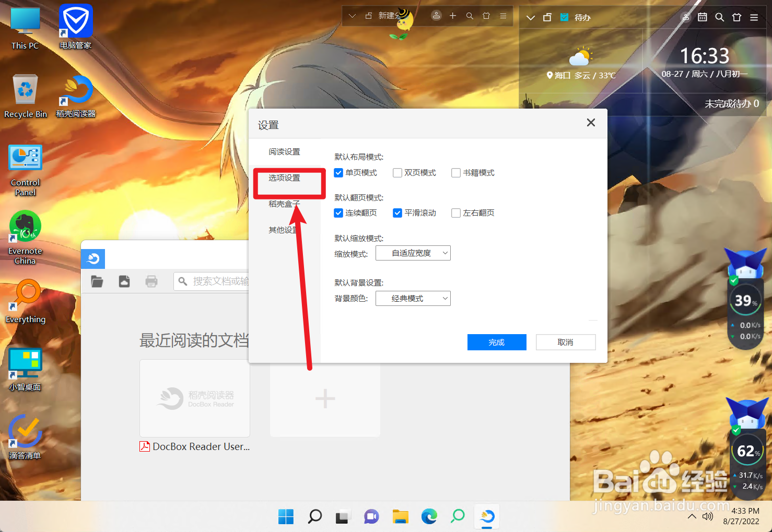Viewport: 772px width, 532px height.
Task: Open the menu icon in the 新建 widget
Action: point(503,16)
